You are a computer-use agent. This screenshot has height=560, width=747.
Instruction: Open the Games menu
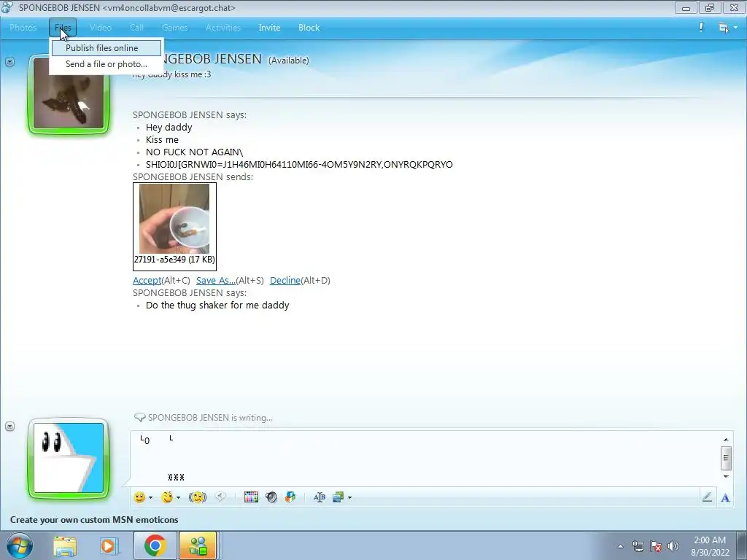(x=174, y=28)
